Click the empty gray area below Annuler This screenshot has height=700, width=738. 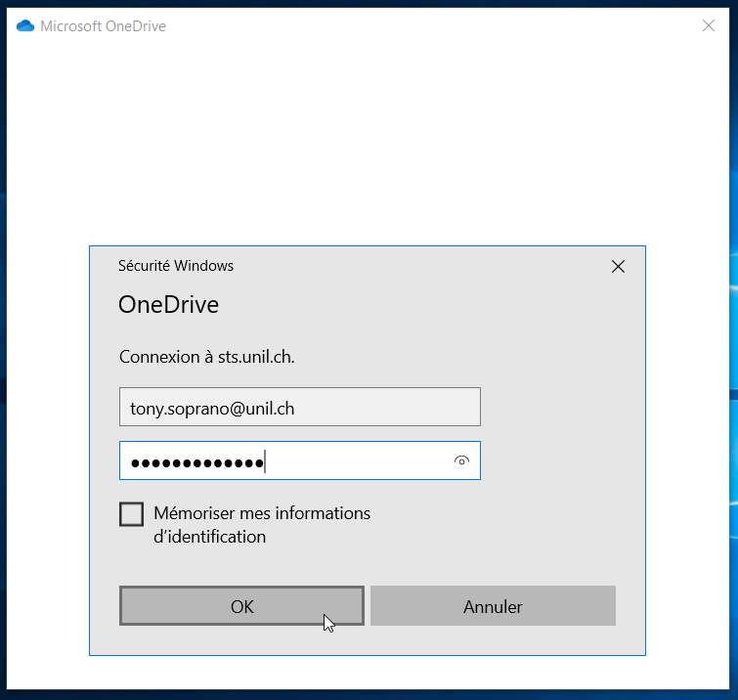tap(493, 640)
